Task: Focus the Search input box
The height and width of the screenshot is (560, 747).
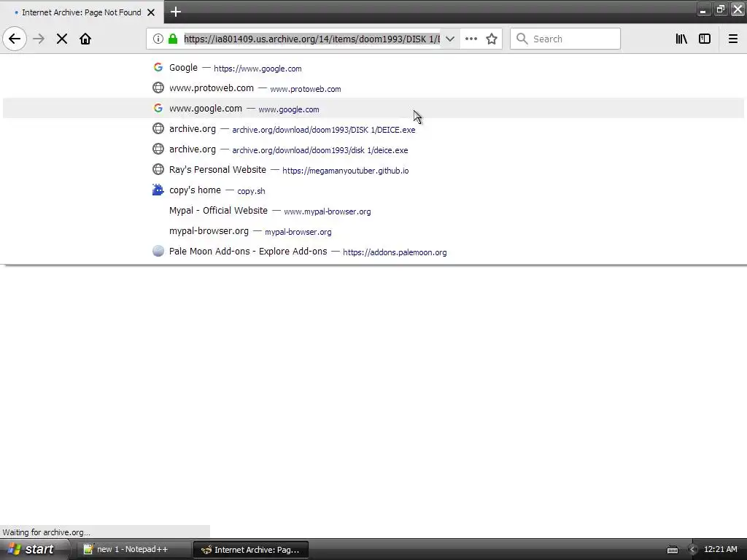Action: pyautogui.click(x=565, y=39)
